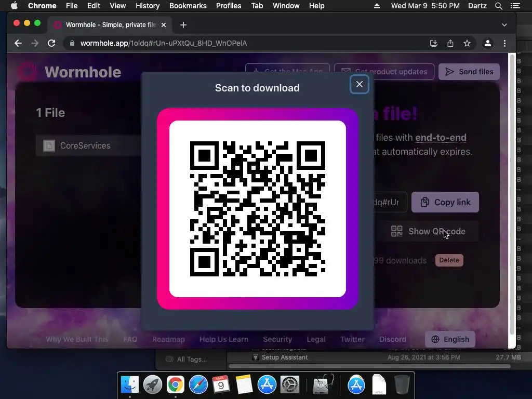The image size is (532, 399).
Task: Open the File menu
Action: pos(72,6)
